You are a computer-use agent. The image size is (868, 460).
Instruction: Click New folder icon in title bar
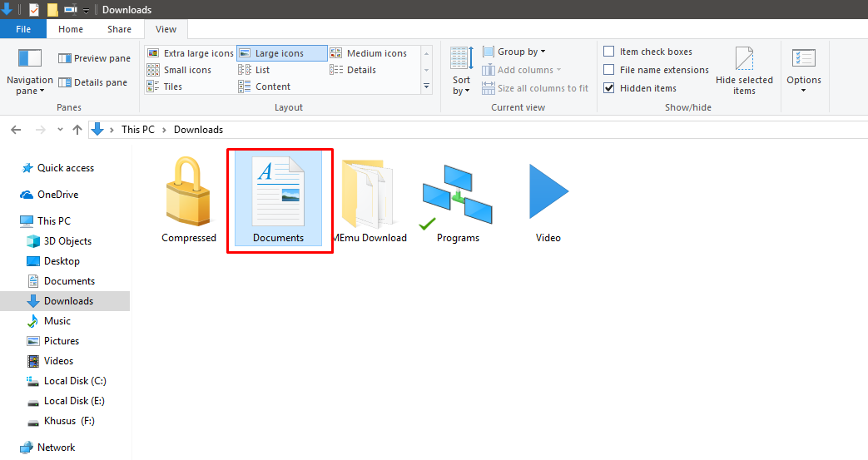point(52,9)
